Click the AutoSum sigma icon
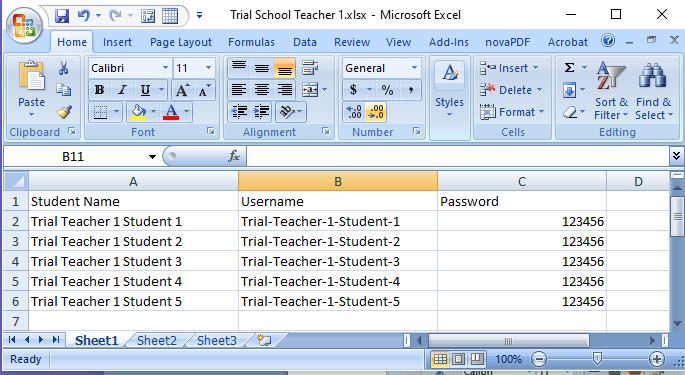Image resolution: width=685 pixels, height=375 pixels. coord(569,68)
